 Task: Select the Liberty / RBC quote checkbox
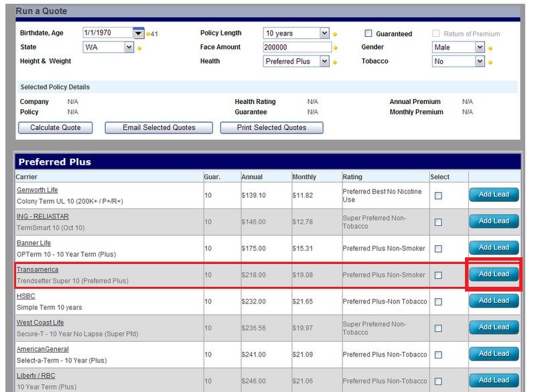coord(438,381)
